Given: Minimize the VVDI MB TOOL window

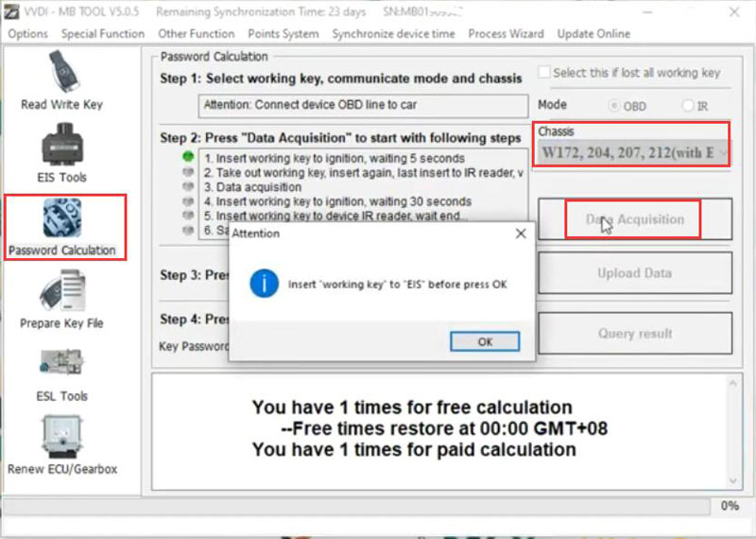Looking at the screenshot, I should (648, 11).
